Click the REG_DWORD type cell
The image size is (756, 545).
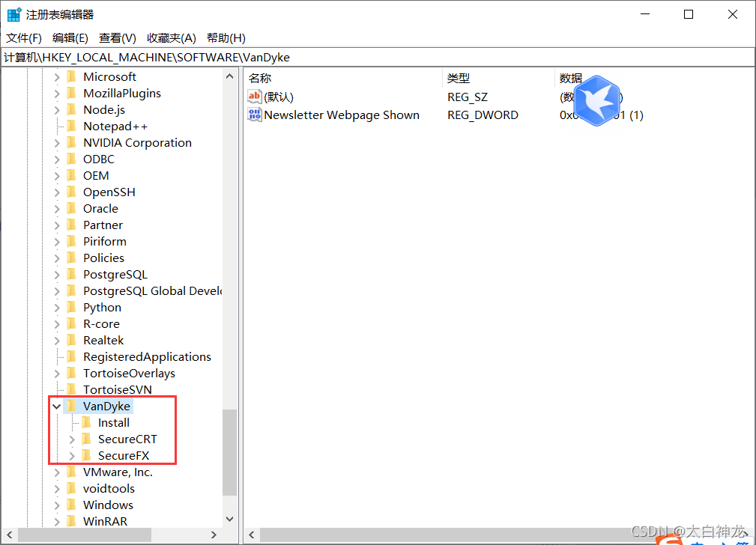[483, 115]
